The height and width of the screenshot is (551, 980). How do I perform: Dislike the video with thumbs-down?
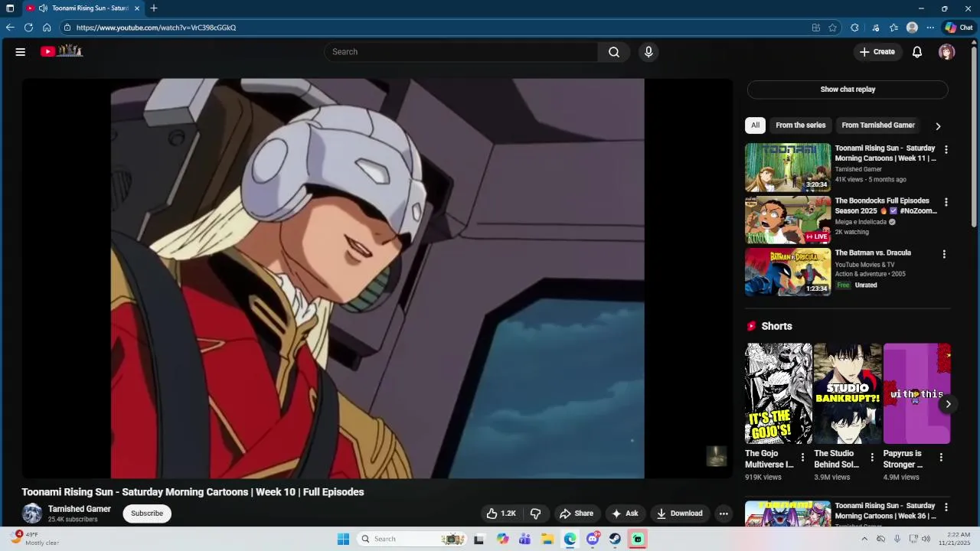536,514
